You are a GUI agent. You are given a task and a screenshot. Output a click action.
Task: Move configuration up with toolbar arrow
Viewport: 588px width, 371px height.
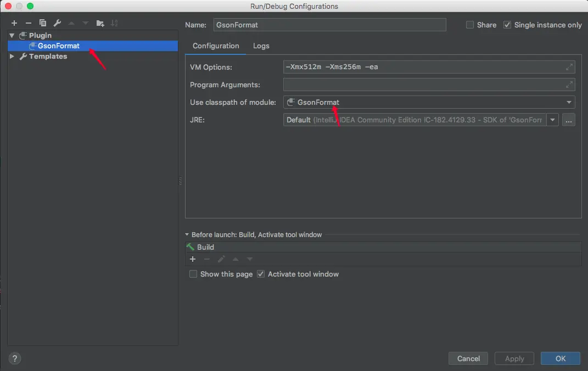pos(71,23)
